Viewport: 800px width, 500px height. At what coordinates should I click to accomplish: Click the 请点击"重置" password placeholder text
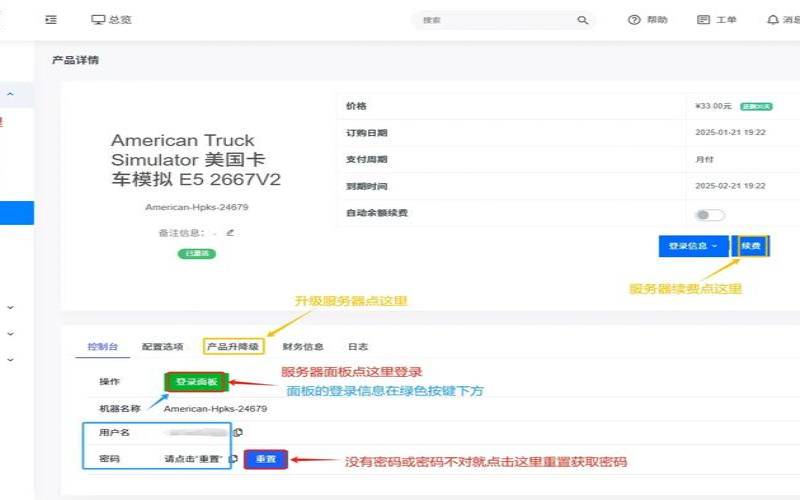point(193,459)
